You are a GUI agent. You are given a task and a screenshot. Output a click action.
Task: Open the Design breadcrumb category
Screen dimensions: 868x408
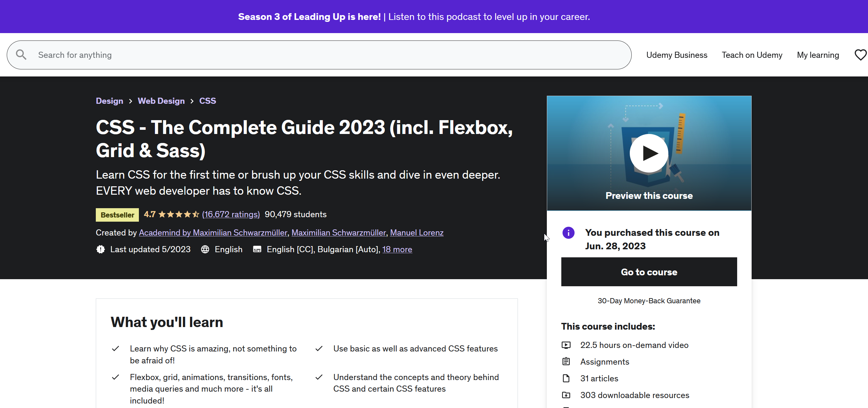(x=109, y=101)
